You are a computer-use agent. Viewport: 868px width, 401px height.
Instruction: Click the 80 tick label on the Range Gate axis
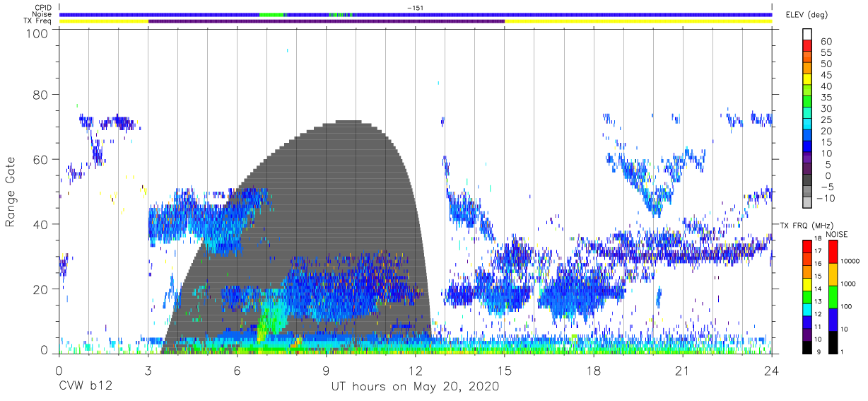[41, 95]
